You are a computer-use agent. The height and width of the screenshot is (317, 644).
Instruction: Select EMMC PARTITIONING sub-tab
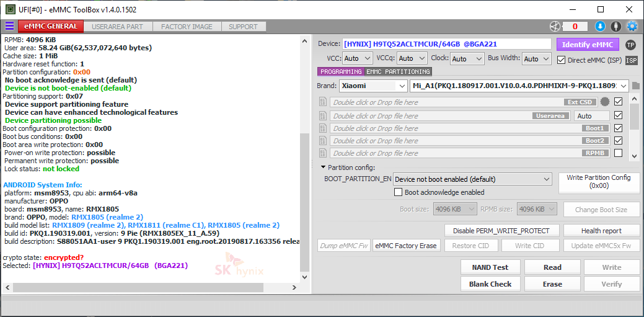click(398, 71)
